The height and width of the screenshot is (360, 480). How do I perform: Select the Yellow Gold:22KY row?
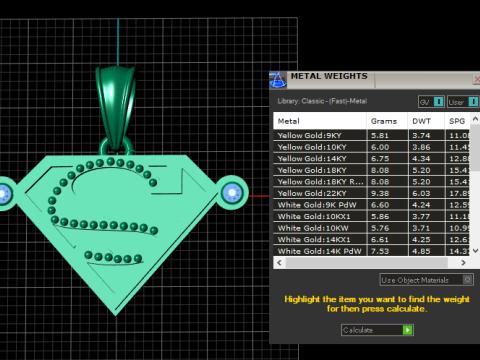(372, 193)
